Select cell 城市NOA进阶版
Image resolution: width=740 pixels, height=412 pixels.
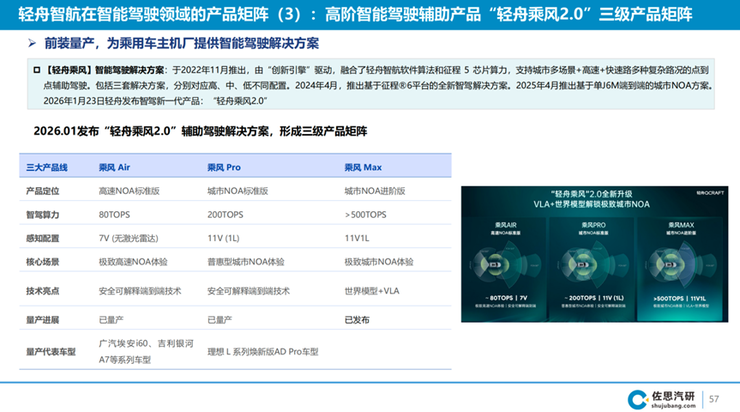[x=375, y=191]
